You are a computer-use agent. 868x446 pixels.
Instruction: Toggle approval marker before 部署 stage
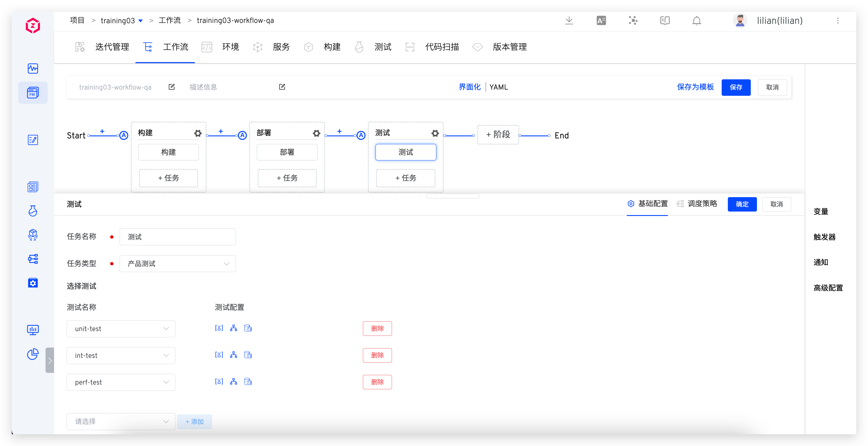(242, 135)
